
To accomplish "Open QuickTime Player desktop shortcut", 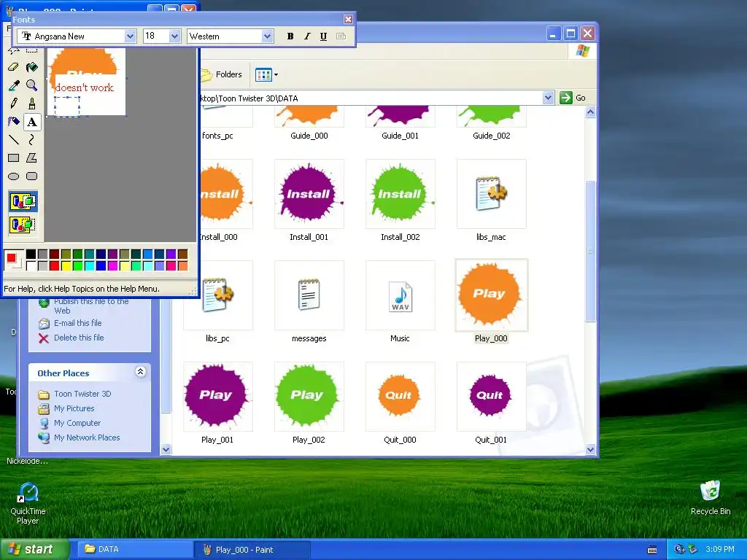I will click(28, 503).
